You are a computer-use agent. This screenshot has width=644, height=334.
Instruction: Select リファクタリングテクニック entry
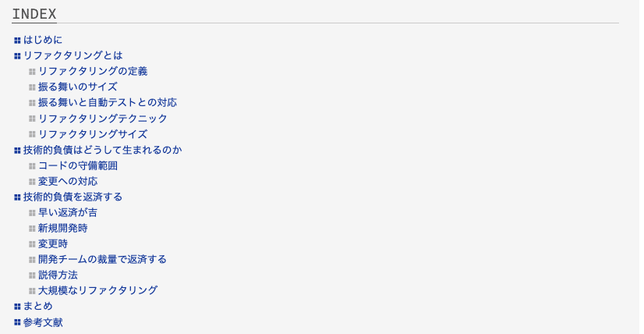tap(103, 118)
